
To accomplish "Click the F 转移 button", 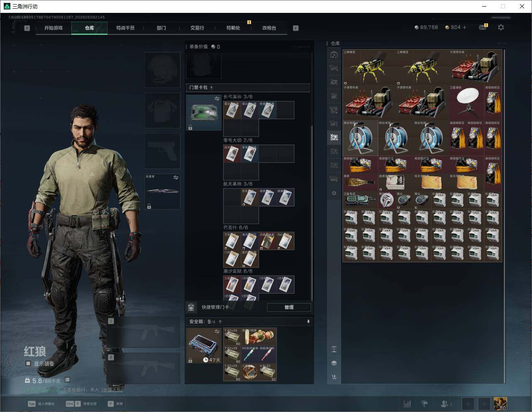I will coord(115,404).
